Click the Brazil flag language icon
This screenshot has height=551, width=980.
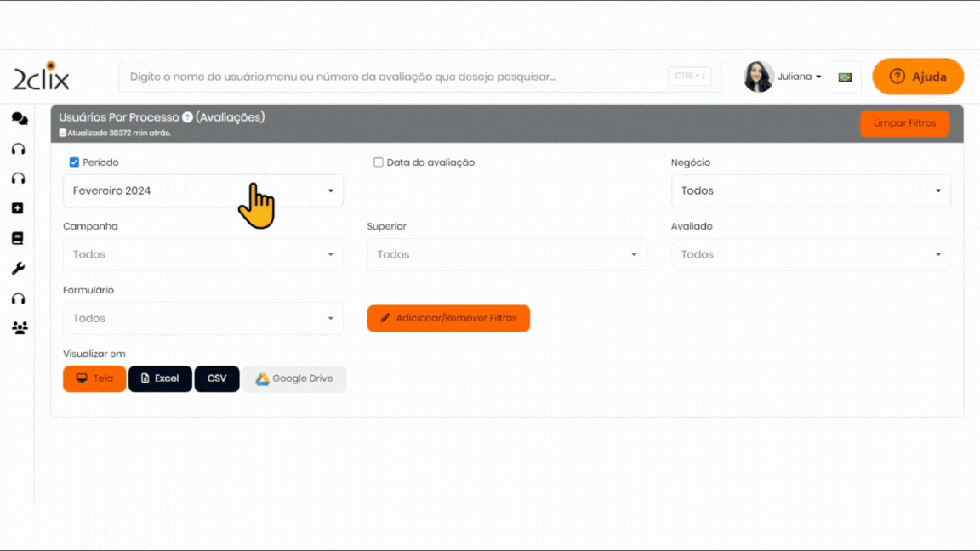(x=845, y=77)
